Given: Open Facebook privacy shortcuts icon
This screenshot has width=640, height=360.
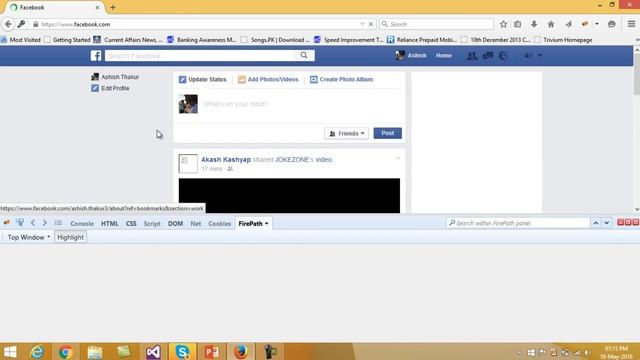Looking at the screenshot, I should click(x=528, y=55).
